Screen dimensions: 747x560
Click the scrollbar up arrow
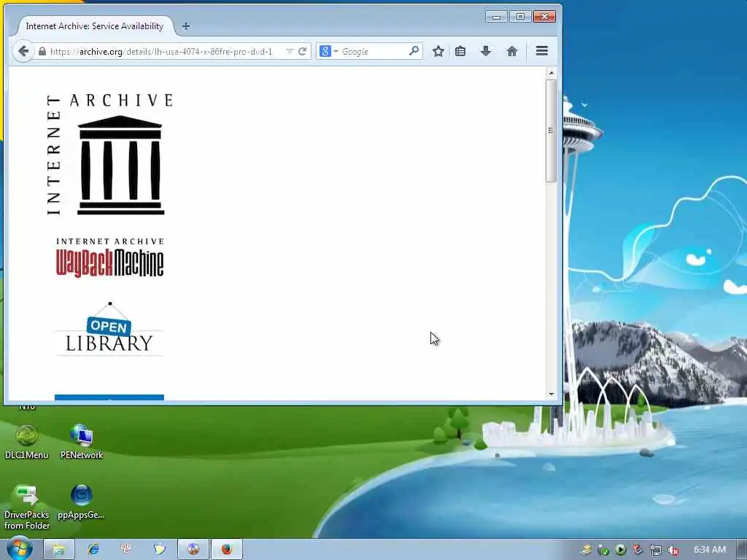(551, 74)
